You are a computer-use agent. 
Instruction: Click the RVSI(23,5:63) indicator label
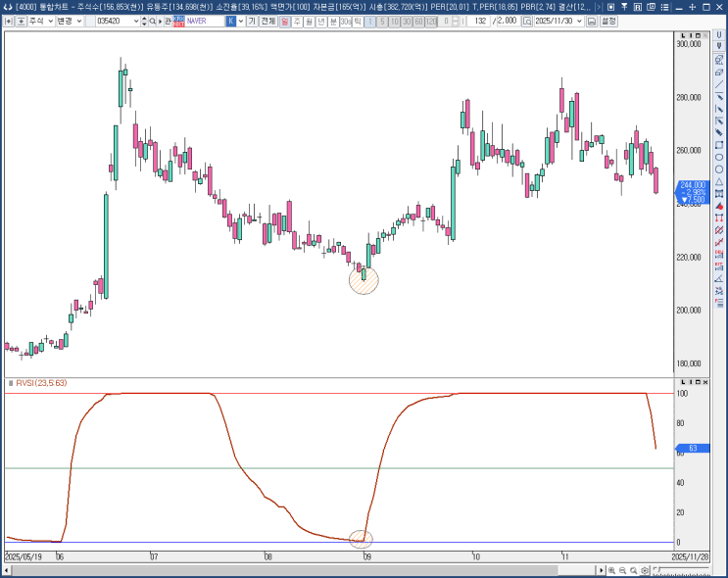coord(41,383)
